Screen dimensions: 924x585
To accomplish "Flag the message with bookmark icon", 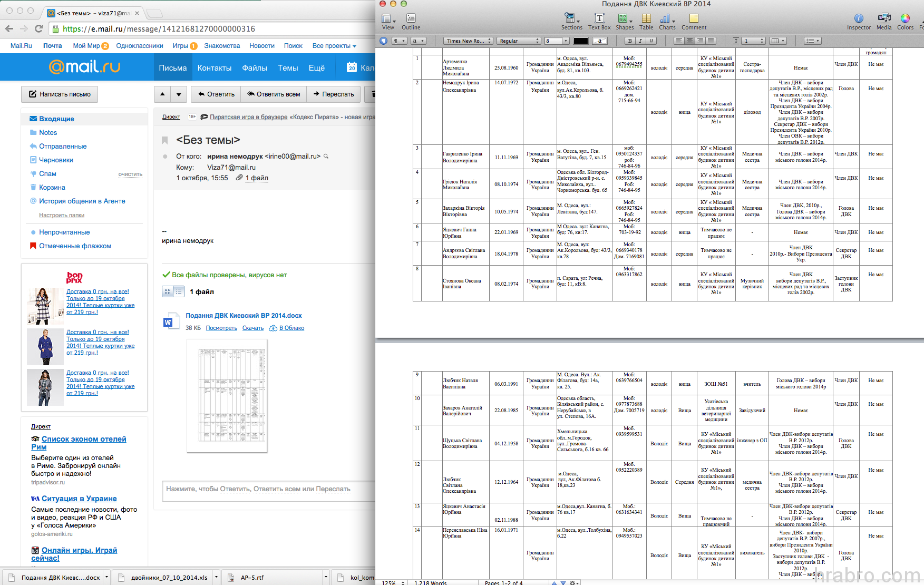I will (165, 140).
